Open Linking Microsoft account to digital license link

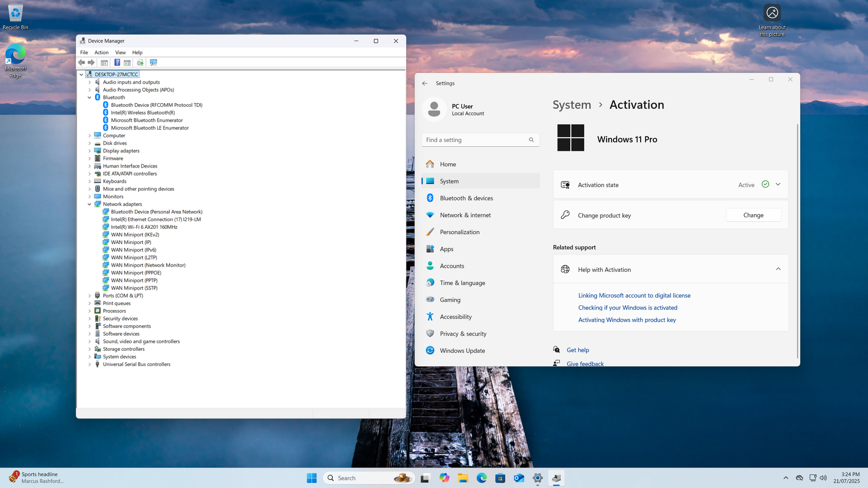[634, 296]
